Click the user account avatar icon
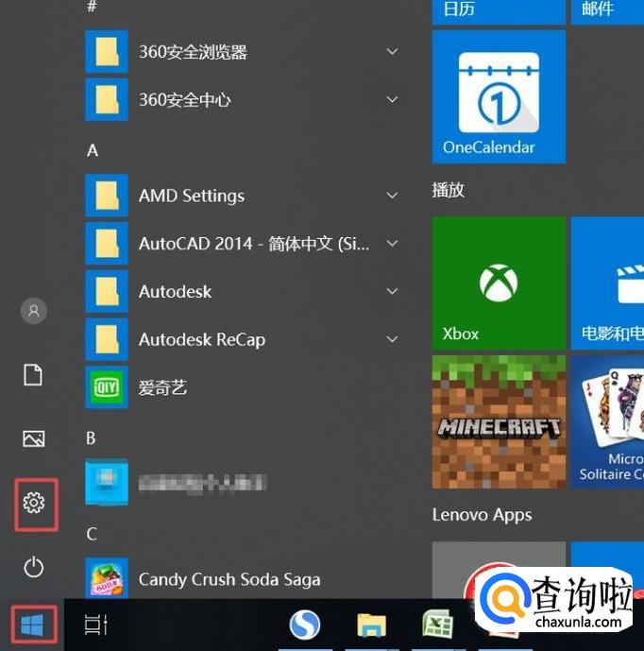The width and height of the screenshot is (644, 651). point(34,311)
